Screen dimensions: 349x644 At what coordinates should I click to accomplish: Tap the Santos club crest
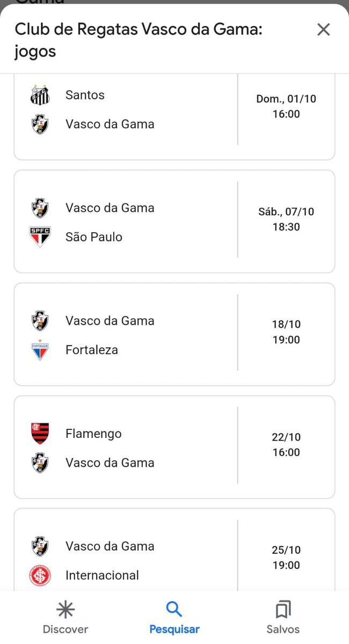coord(40,95)
